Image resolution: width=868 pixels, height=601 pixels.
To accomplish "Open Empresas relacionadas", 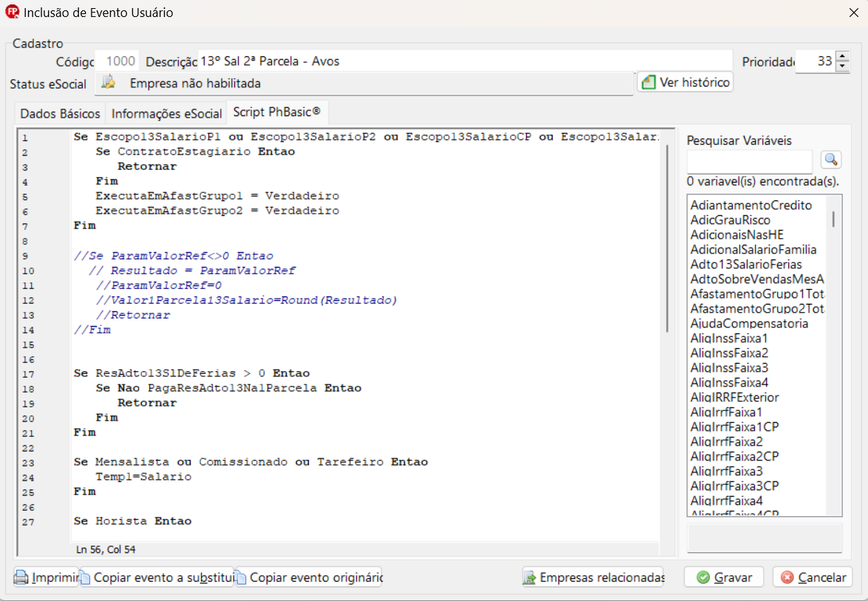I will [x=594, y=577].
